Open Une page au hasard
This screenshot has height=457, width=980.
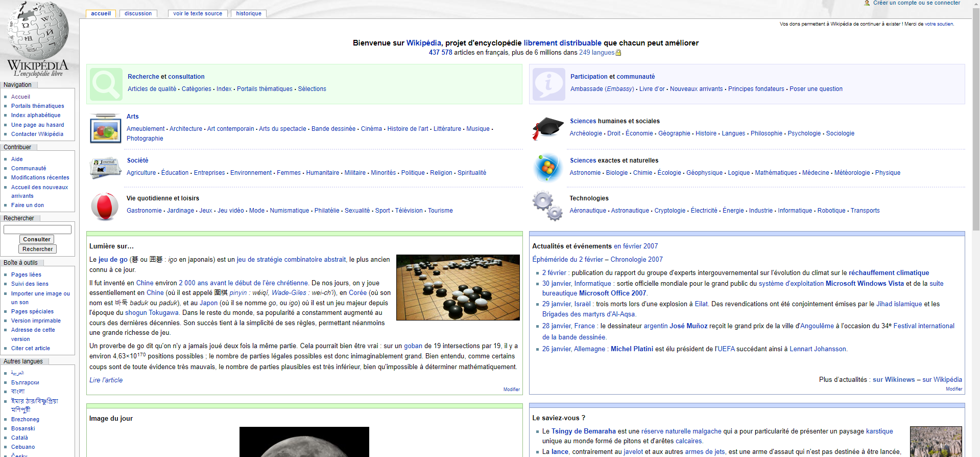coord(38,125)
